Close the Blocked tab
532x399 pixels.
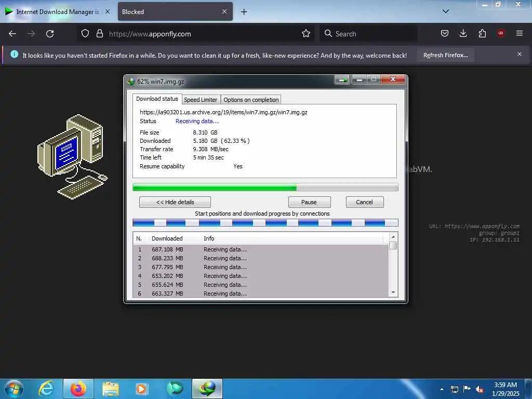point(224,11)
